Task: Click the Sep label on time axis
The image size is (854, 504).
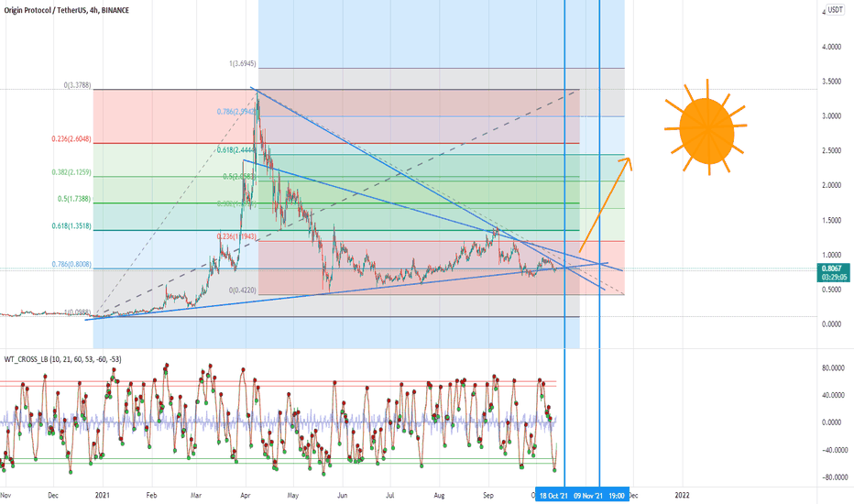Action: coord(488,495)
